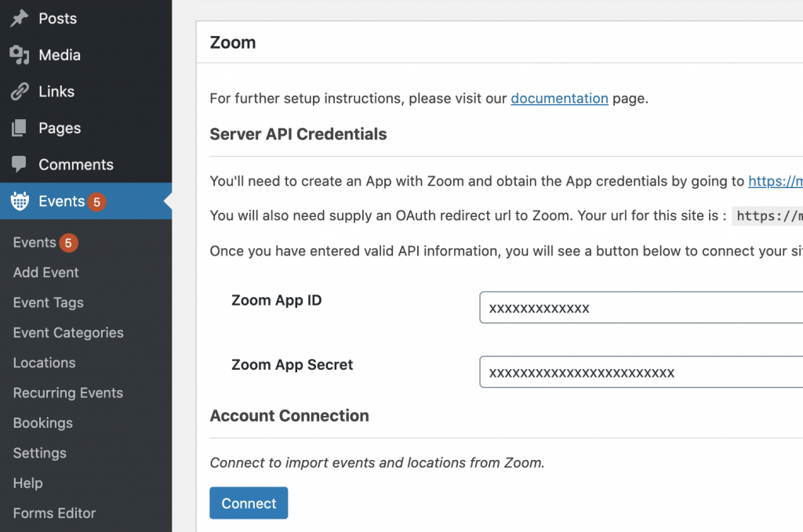Click the Zoom App ID label
This screenshot has height=532, width=803.
277,300
